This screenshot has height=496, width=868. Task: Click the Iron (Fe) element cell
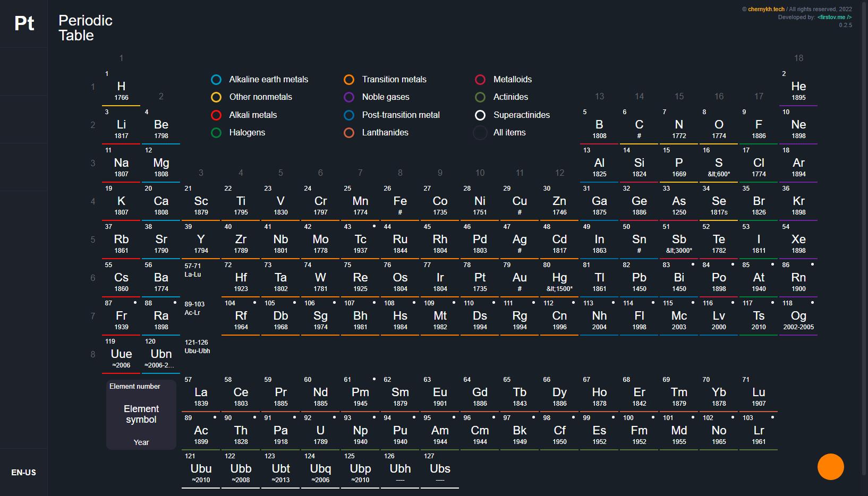400,202
